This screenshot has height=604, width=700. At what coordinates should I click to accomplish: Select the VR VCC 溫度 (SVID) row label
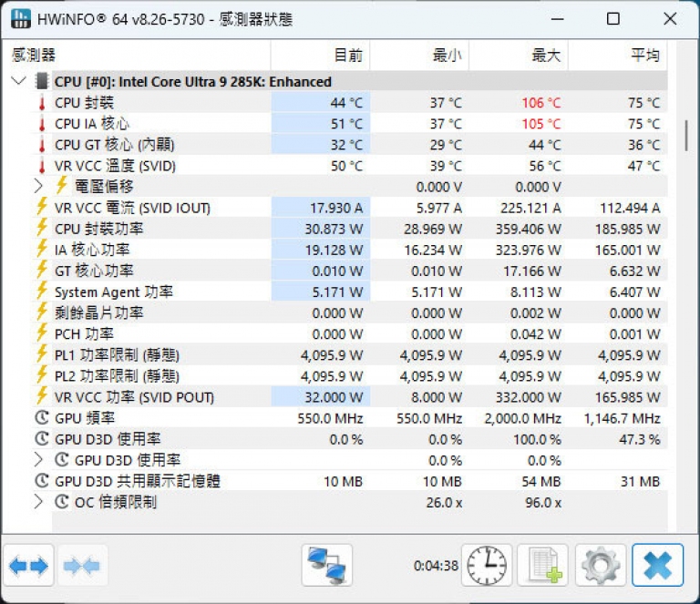pos(115,166)
